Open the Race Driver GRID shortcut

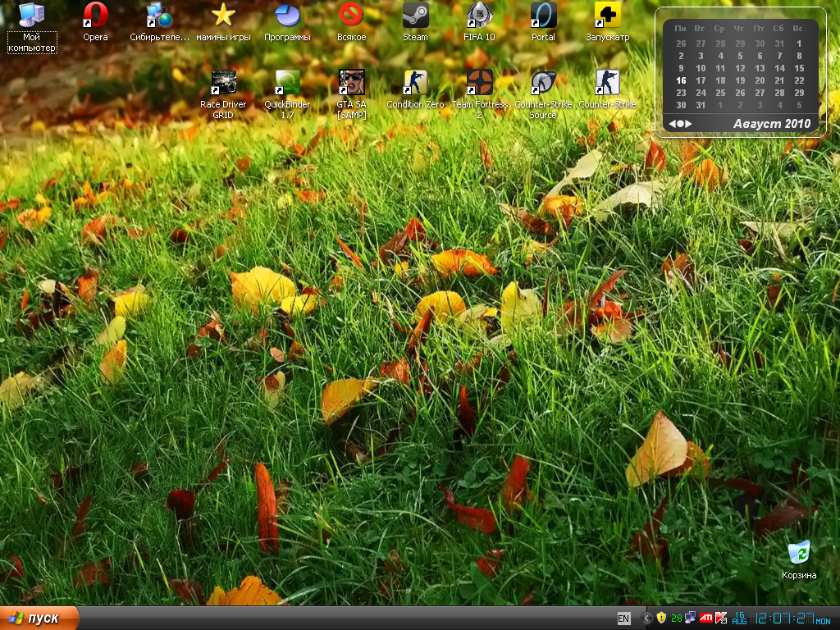(x=223, y=83)
